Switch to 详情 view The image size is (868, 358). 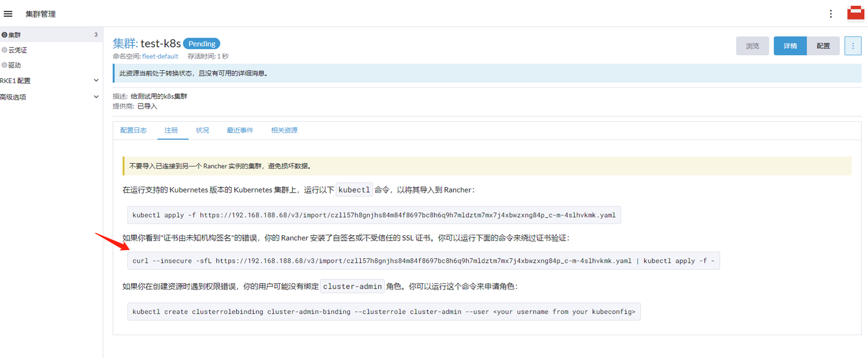tap(790, 46)
